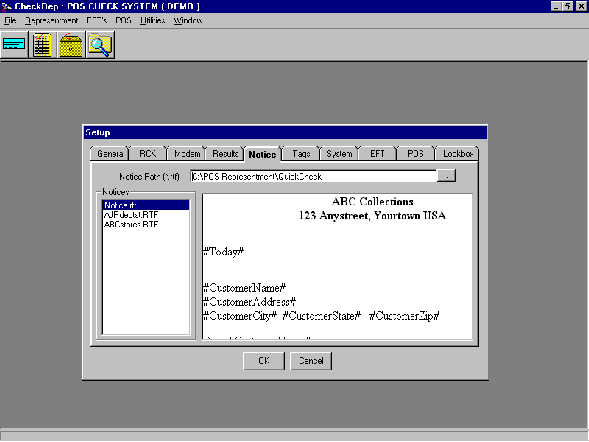Open the POS menu
Viewport: 589px width, 442px height.
(x=123, y=20)
